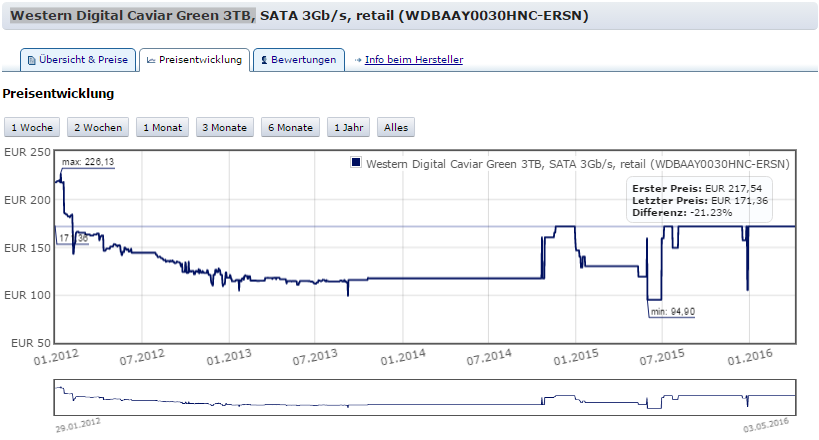Show price history for 1 Woche

coord(32,128)
